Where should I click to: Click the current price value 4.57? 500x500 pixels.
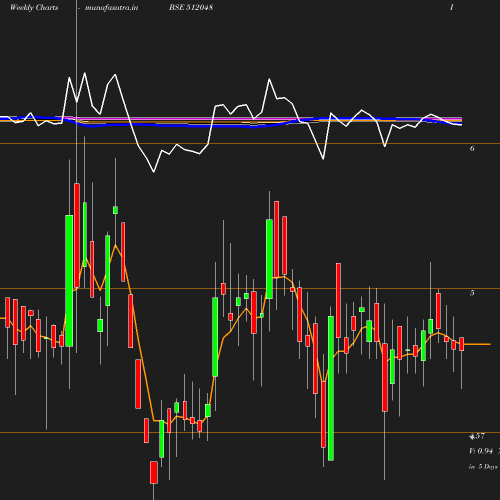pos(477,436)
